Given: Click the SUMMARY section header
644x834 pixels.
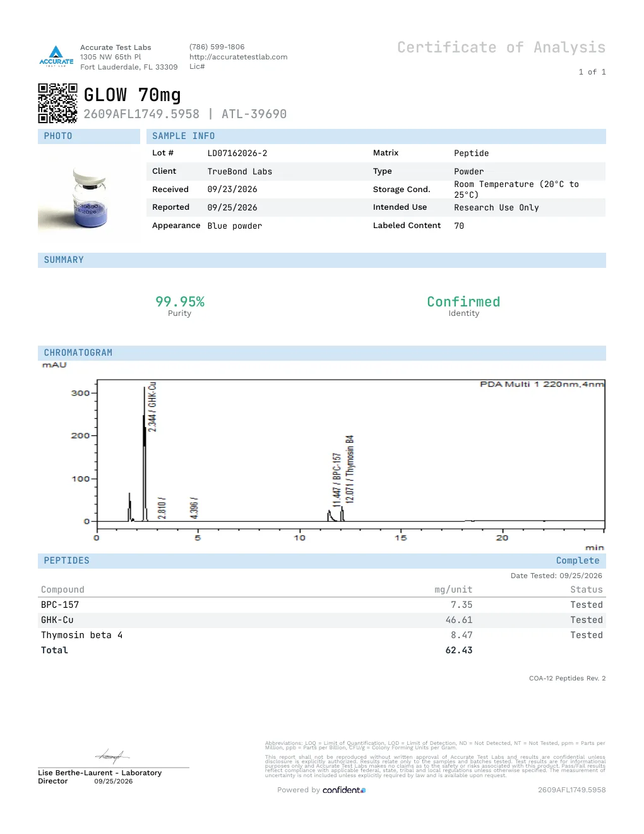Looking at the screenshot, I should (x=322, y=260).
